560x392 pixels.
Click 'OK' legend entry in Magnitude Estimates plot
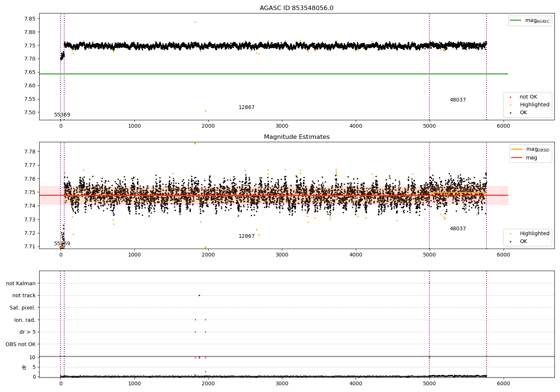523,242
